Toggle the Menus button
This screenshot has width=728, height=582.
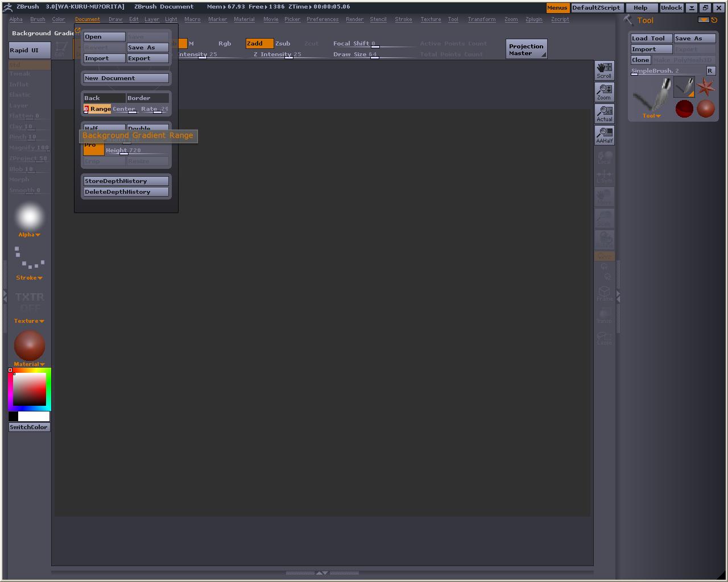pyautogui.click(x=557, y=8)
